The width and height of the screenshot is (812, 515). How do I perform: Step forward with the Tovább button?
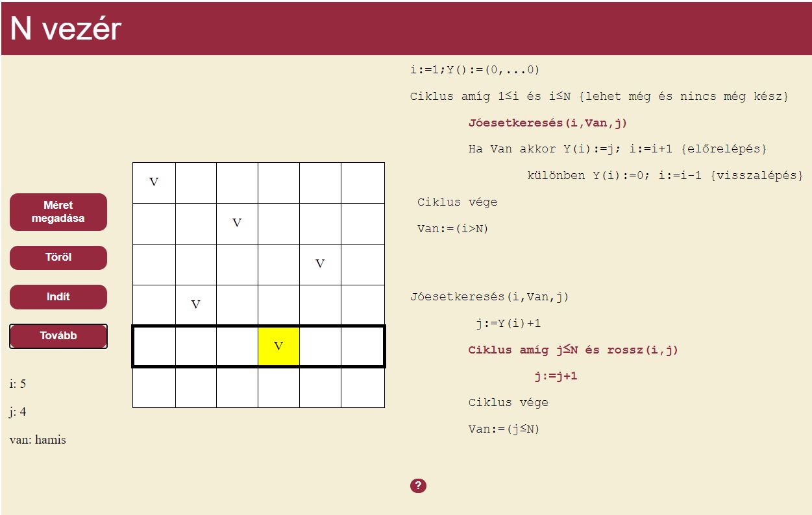[58, 336]
